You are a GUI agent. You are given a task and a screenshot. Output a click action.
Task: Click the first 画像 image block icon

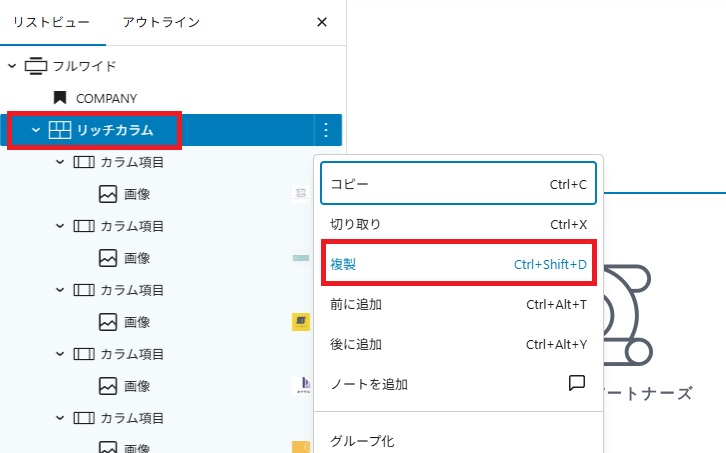coord(108,194)
